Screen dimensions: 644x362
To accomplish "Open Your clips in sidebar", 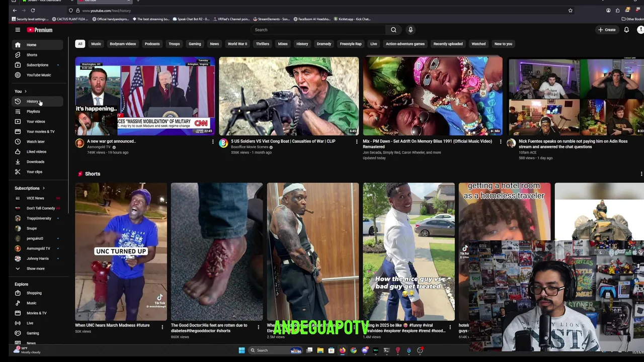I will 38,171.
